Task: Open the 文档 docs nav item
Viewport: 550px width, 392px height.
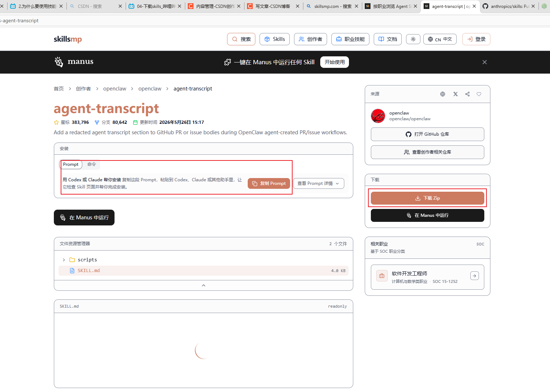Action: (388, 39)
